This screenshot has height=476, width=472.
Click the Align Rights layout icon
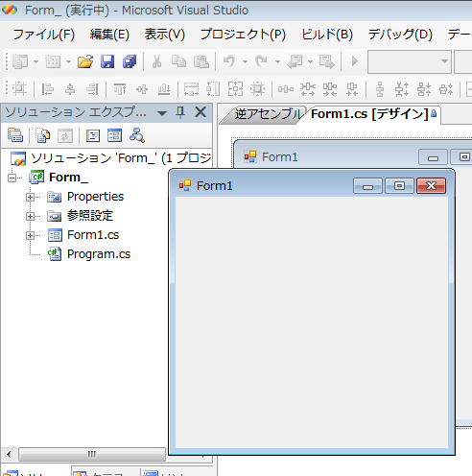coord(92,89)
